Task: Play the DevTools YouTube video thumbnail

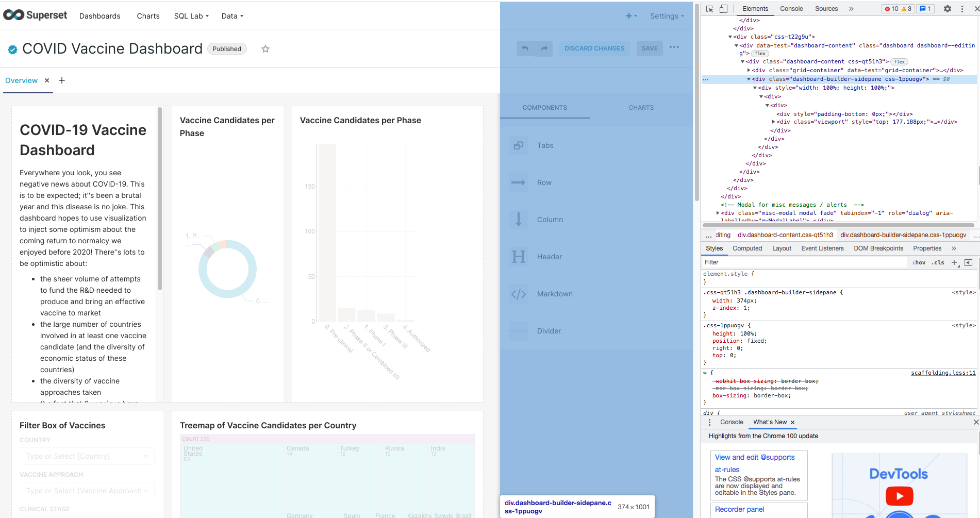Action: [x=899, y=496]
